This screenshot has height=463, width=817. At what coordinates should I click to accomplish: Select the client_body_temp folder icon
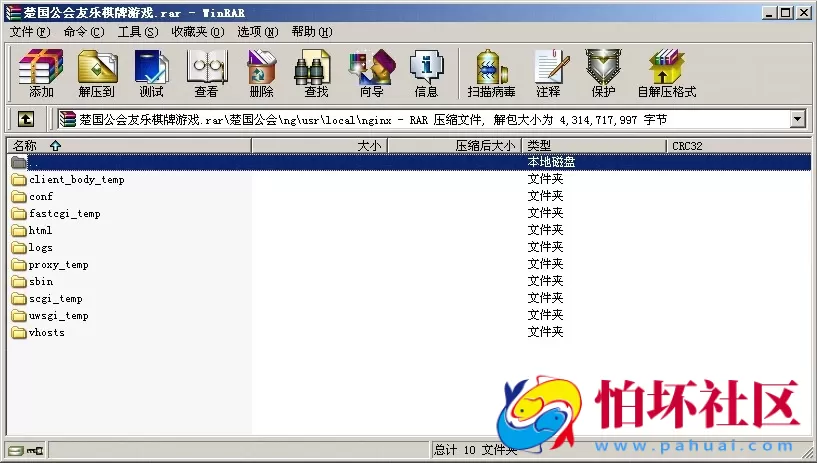pyautogui.click(x=19, y=180)
